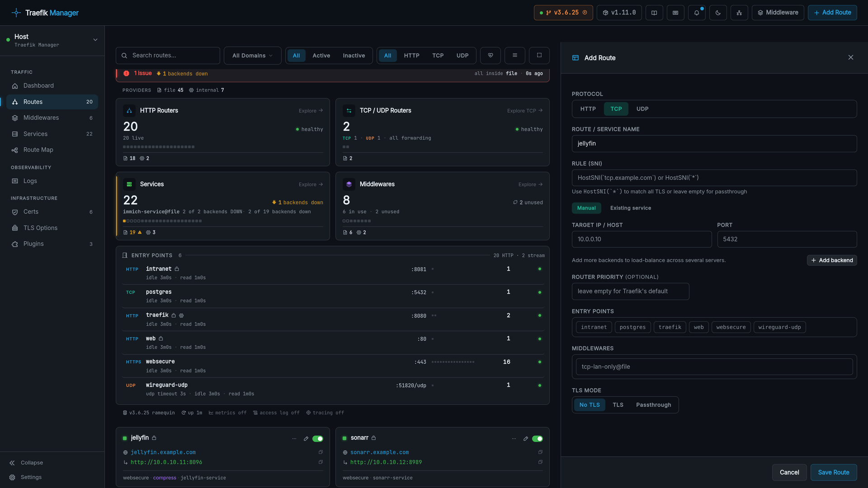The image size is (868, 488).
Task: Toggle the websecure entry point chip
Action: click(731, 327)
